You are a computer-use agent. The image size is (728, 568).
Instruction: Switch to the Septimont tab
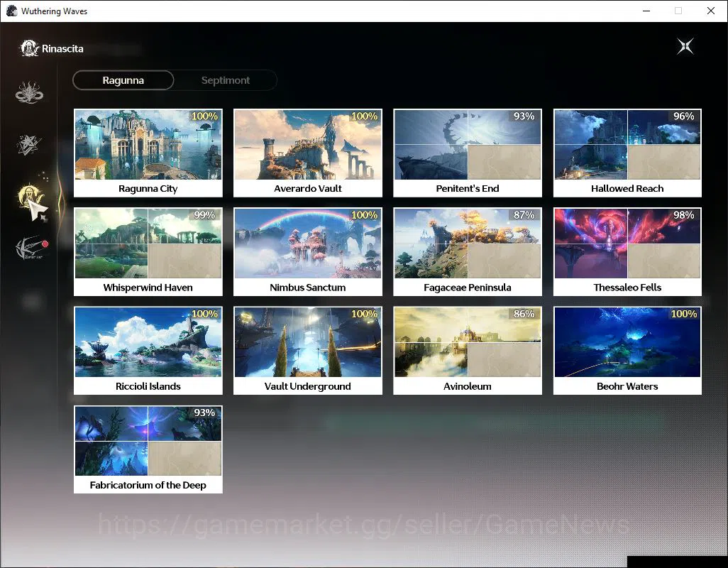coord(226,80)
